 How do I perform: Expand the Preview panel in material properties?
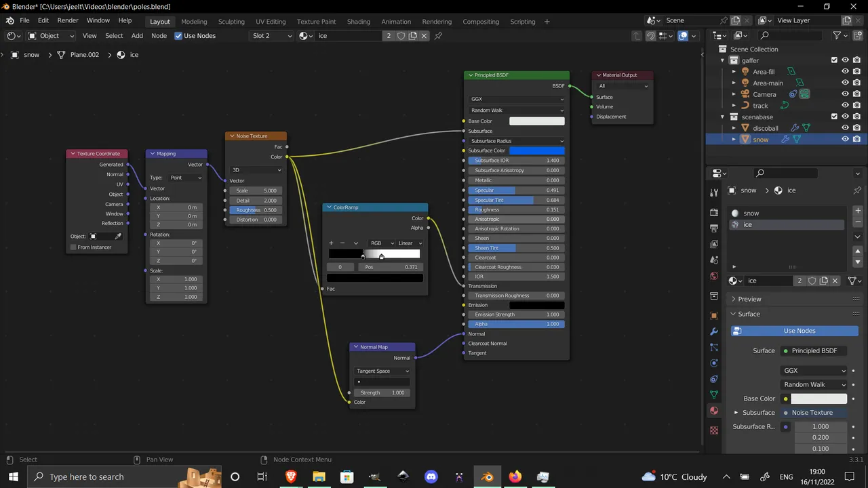pos(749,299)
